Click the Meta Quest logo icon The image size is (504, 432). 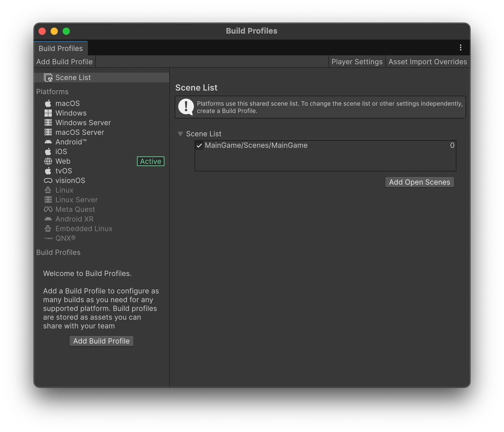click(x=48, y=209)
